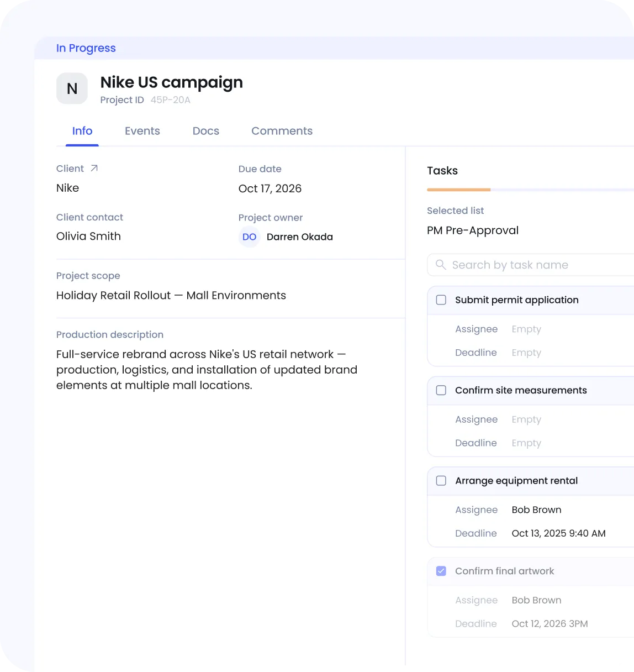Open the Docs tab
This screenshot has width=634, height=672.
206,131
